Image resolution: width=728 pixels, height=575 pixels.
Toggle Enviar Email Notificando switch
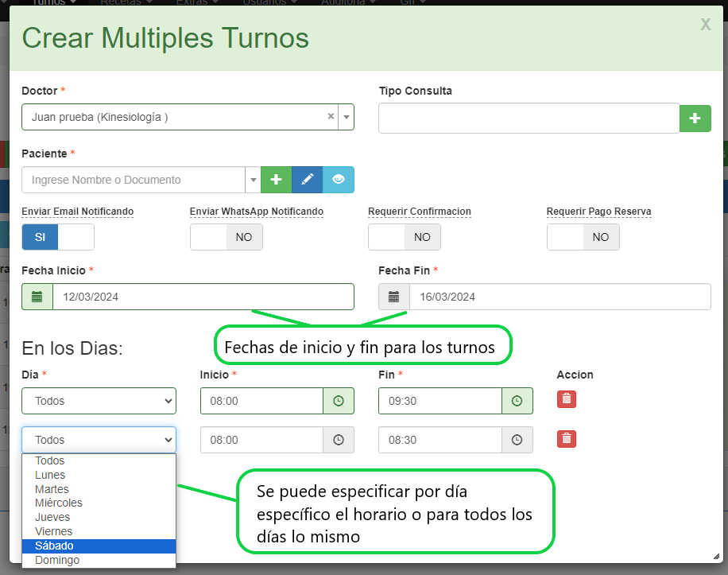[58, 237]
